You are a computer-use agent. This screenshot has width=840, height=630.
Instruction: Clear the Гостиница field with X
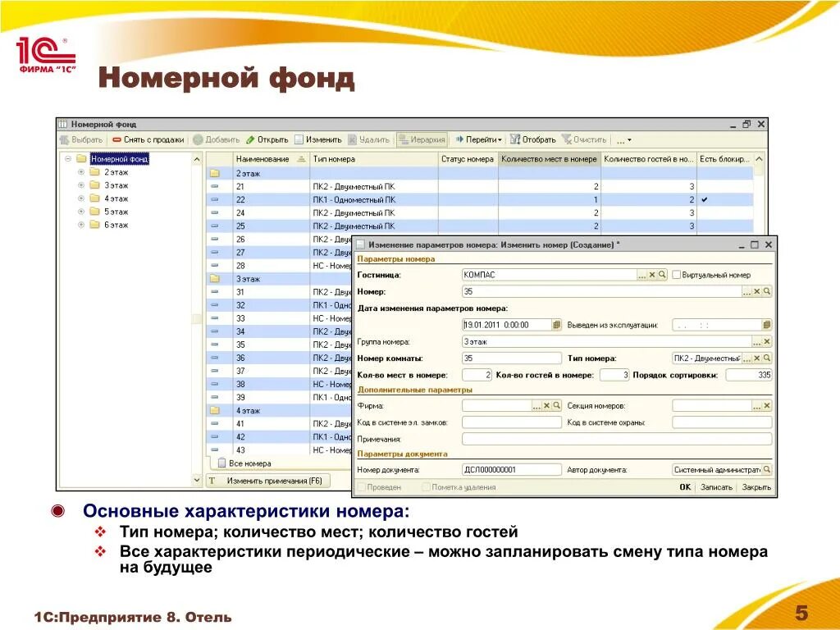coord(652,275)
